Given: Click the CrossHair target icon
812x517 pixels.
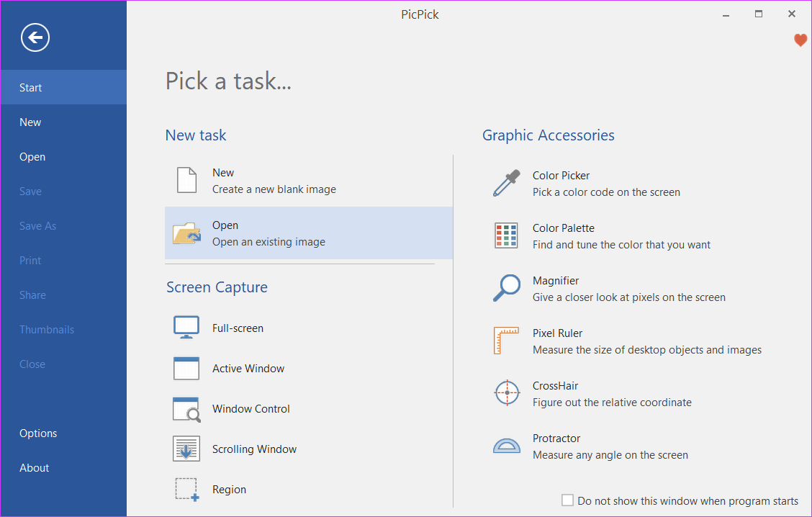Looking at the screenshot, I should (507, 392).
